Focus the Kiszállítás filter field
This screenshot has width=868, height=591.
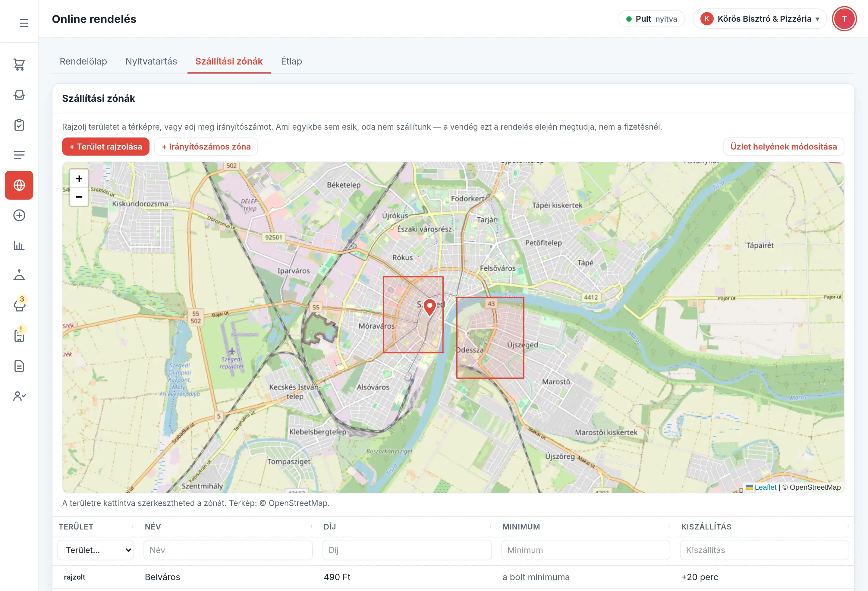(765, 550)
